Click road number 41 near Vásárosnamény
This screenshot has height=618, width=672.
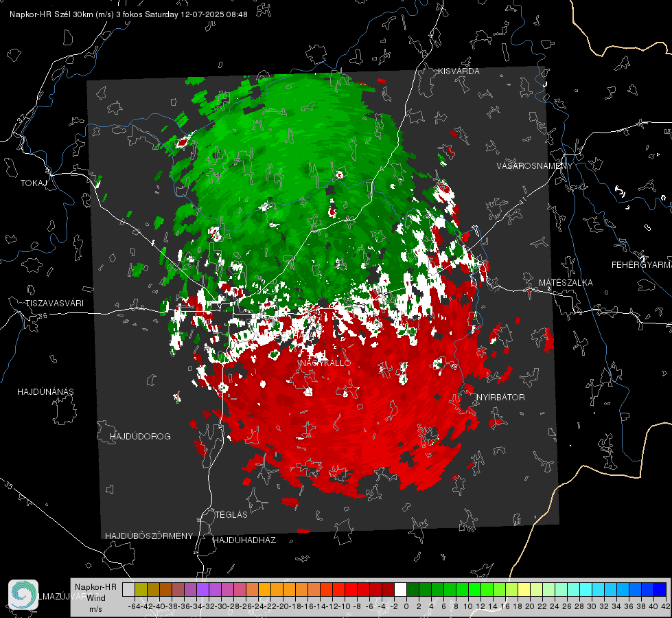click(x=522, y=201)
